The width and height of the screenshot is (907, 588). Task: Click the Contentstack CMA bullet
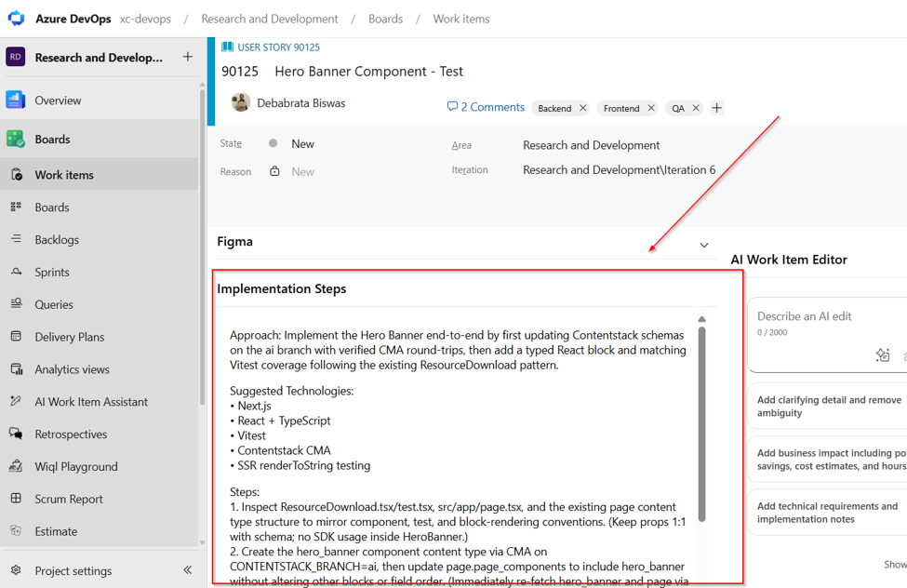click(x=280, y=450)
